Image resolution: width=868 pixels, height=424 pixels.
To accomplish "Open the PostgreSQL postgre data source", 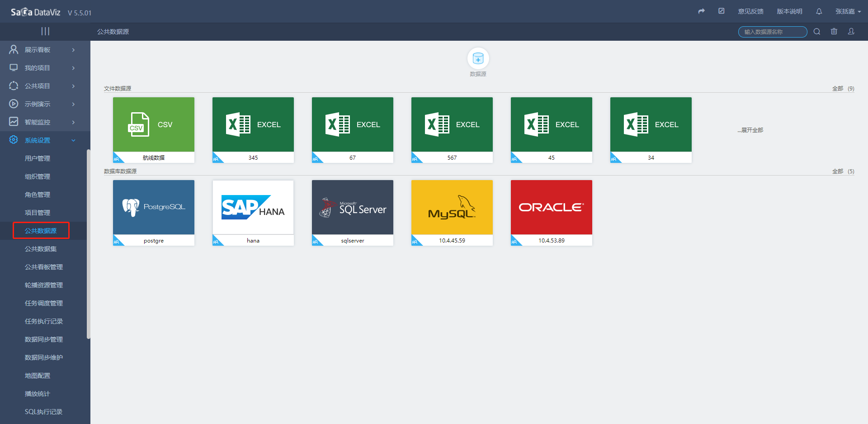I will [154, 213].
